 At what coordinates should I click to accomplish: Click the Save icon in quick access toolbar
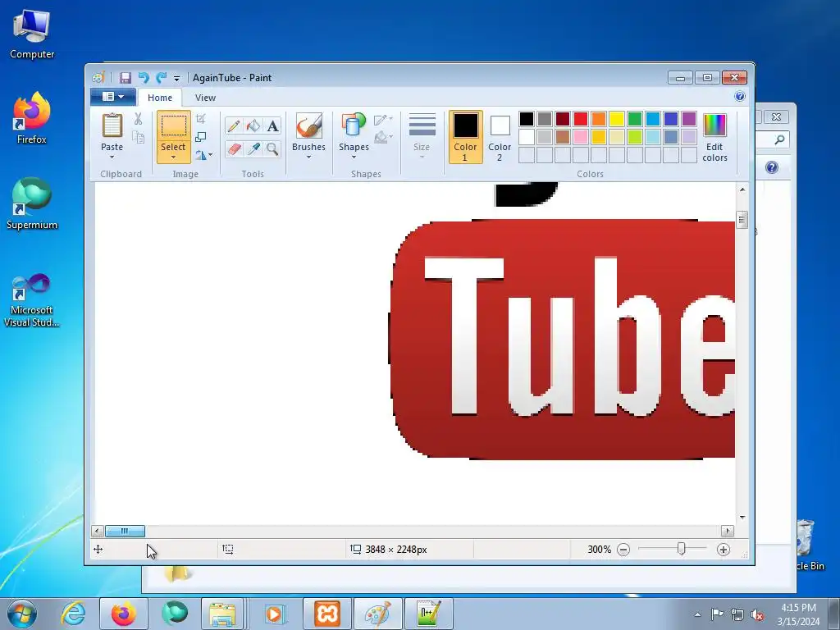125,78
